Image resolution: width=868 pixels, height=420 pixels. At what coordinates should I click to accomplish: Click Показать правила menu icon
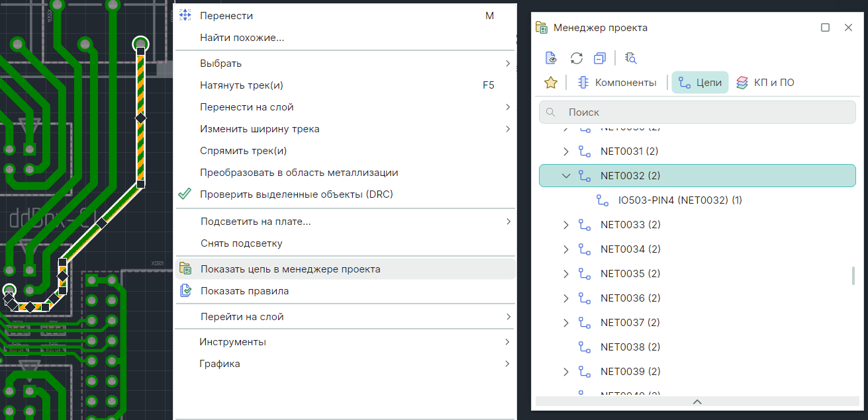pyautogui.click(x=186, y=291)
